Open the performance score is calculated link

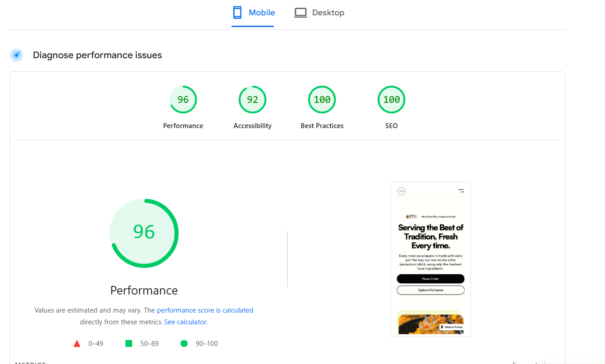pyautogui.click(x=205, y=310)
